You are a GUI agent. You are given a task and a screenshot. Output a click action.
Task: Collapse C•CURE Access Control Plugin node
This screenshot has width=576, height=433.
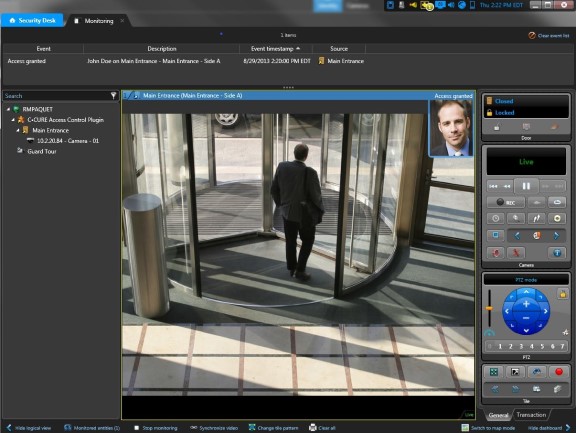click(13, 120)
